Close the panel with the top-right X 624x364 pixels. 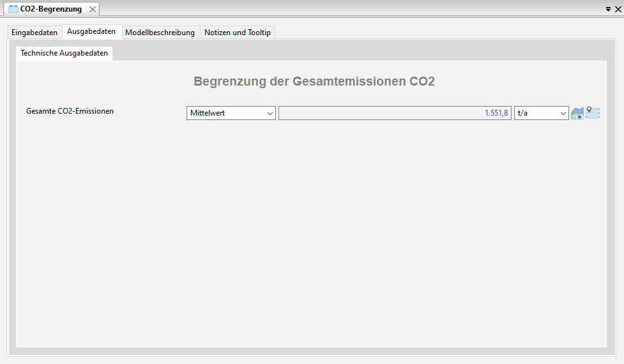(x=618, y=9)
